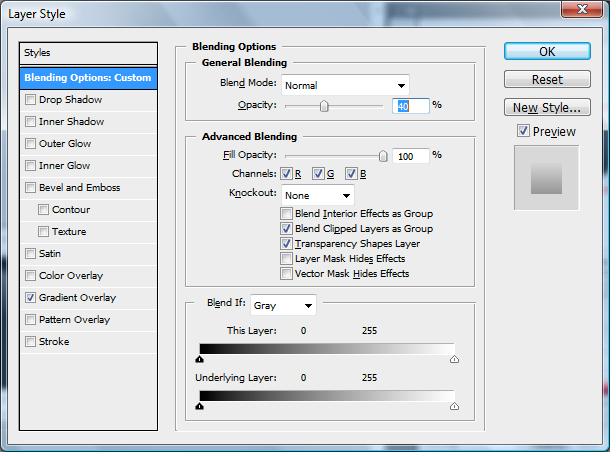Open Satin settings by its label
Viewport: 616px width, 456px height.
(x=50, y=254)
